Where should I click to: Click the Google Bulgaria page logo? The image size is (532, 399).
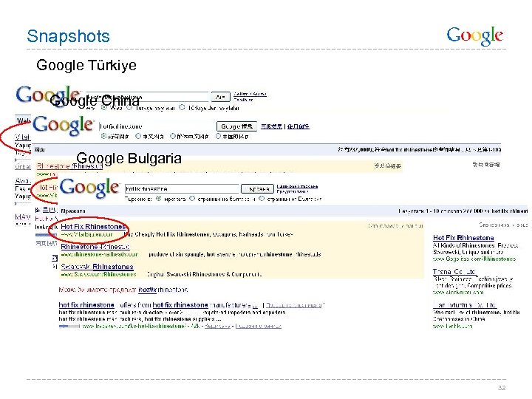click(89, 188)
